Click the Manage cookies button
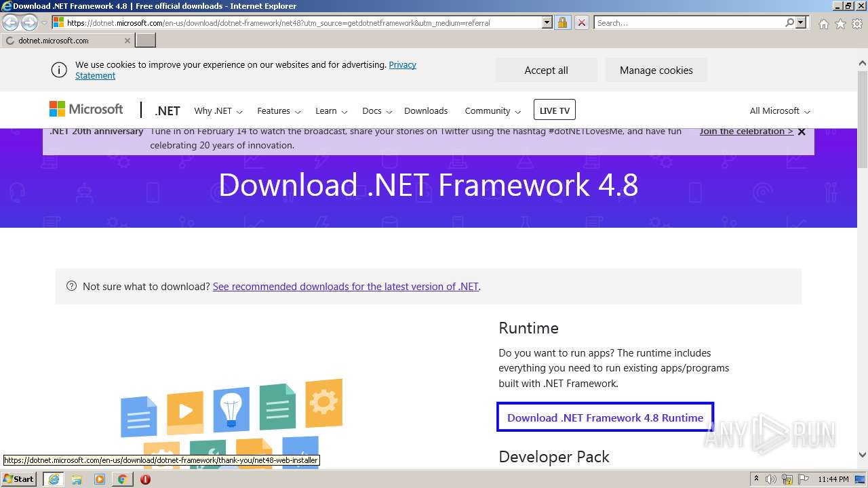 [x=656, y=70]
